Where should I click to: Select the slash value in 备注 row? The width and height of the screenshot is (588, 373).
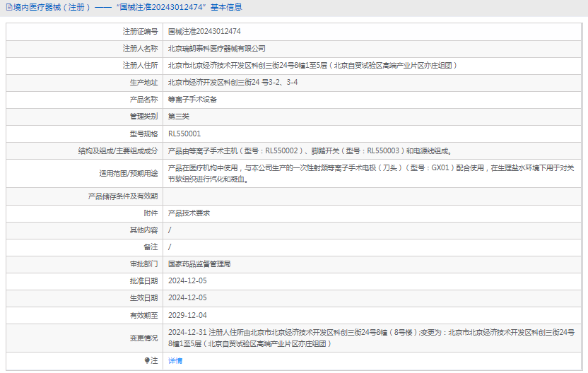[x=170, y=247]
